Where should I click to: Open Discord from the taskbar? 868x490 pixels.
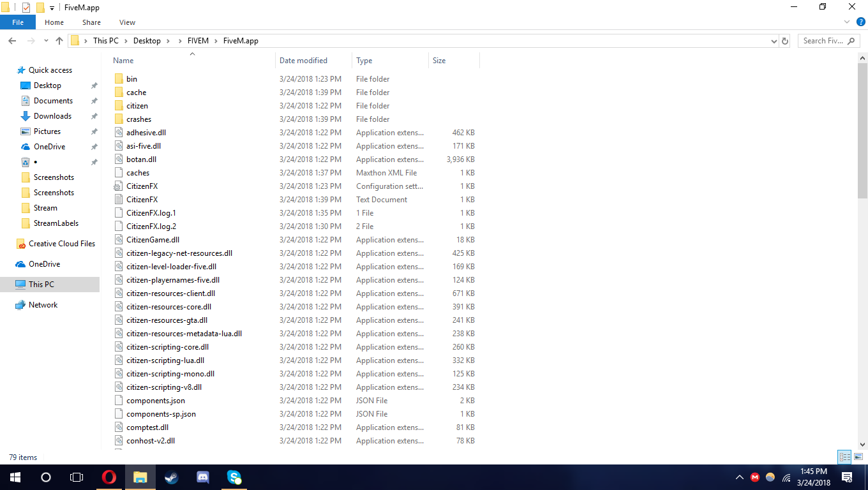point(203,477)
